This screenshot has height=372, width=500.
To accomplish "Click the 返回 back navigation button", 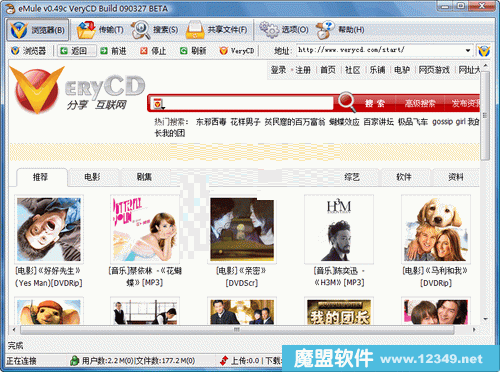I will point(77,51).
